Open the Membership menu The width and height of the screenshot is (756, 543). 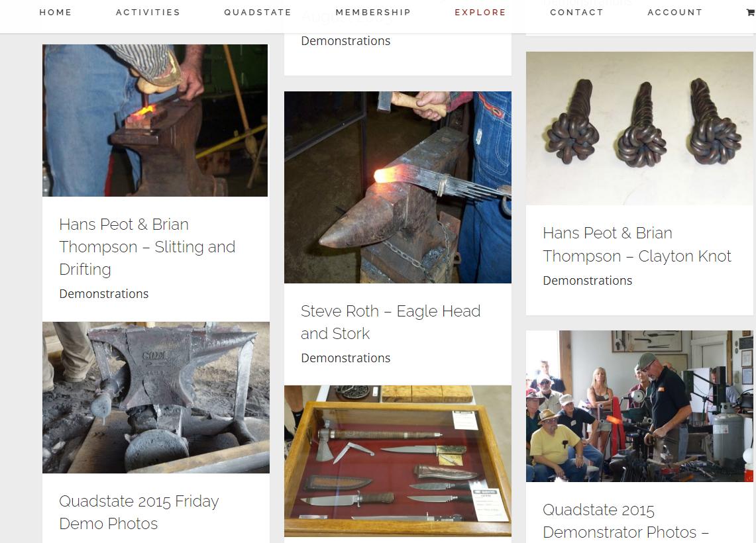point(373,13)
